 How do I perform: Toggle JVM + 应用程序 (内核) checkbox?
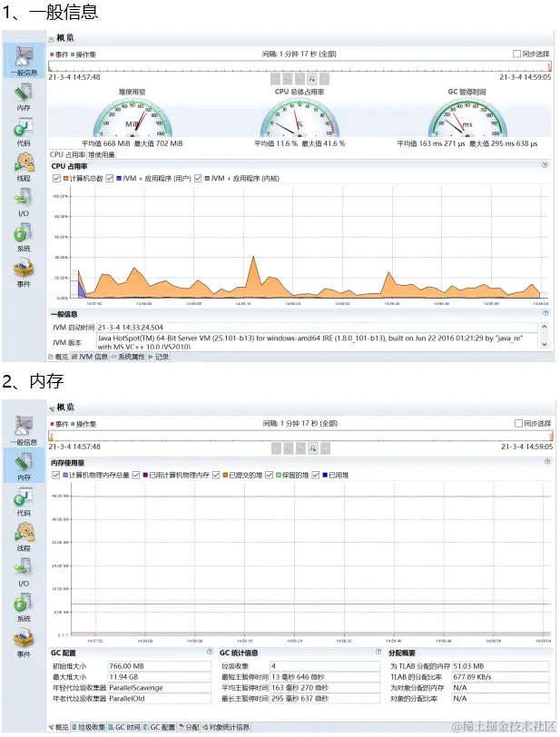coord(198,178)
